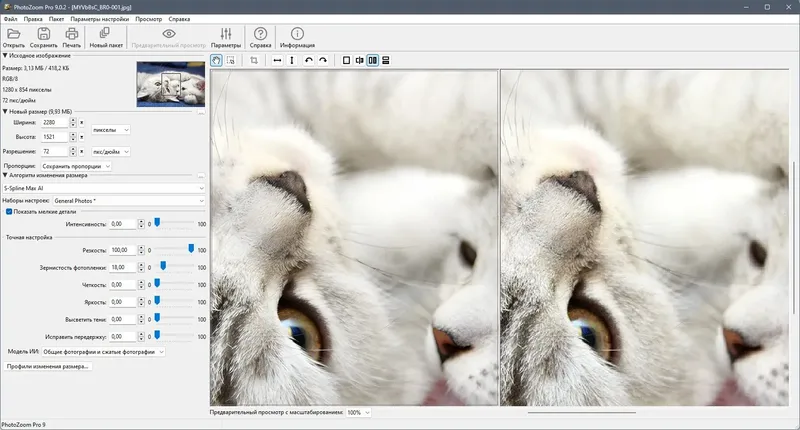Image resolution: width=800 pixels, height=430 pixels.
Task: Click Профили изменения размера button
Action: [x=48, y=367]
